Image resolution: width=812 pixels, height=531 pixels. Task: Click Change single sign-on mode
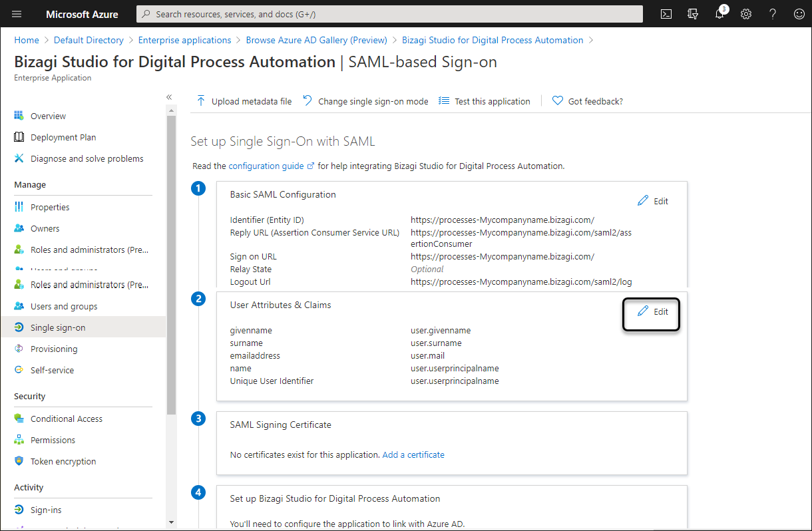365,101
